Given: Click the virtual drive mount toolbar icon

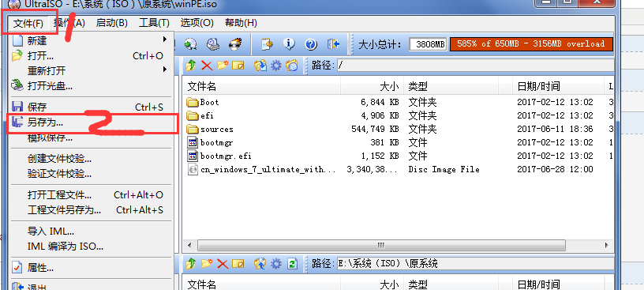Looking at the screenshot, I should pos(213,44).
